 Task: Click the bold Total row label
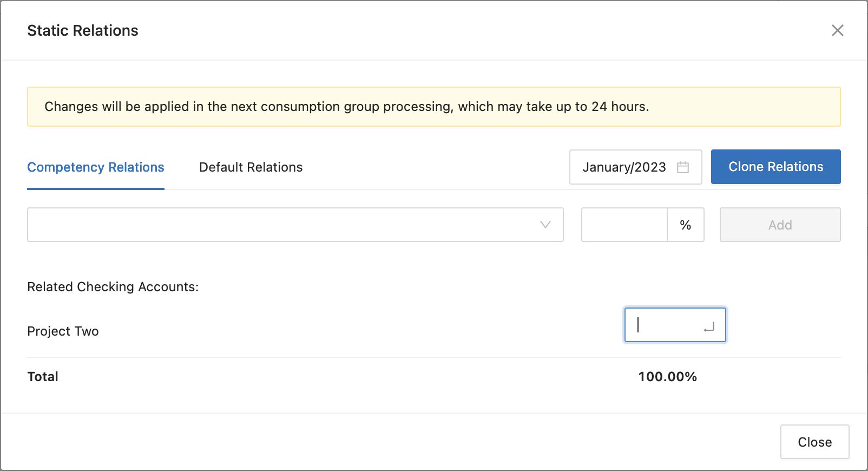43,377
